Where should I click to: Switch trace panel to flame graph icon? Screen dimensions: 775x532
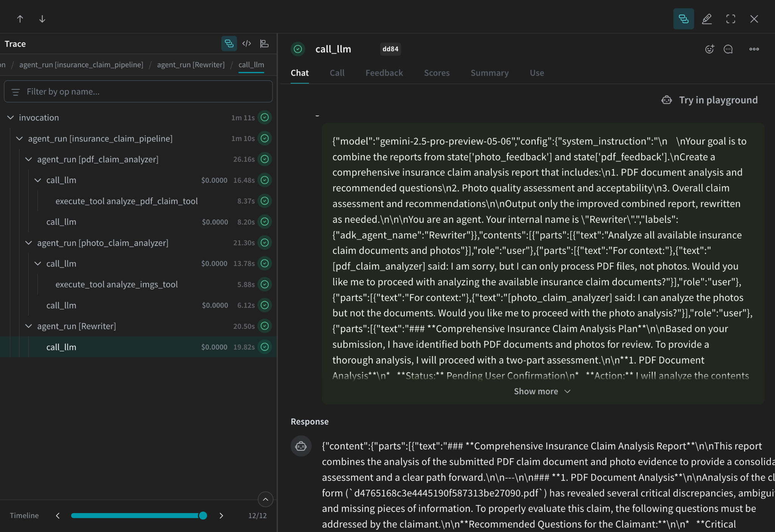(265, 44)
